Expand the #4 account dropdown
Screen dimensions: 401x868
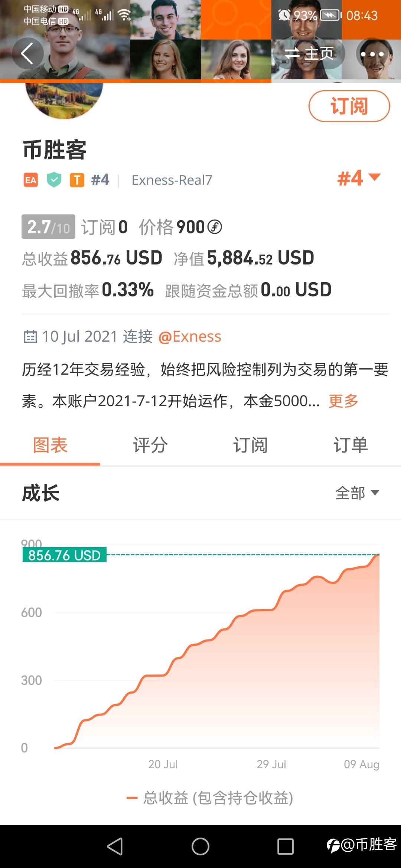click(359, 178)
